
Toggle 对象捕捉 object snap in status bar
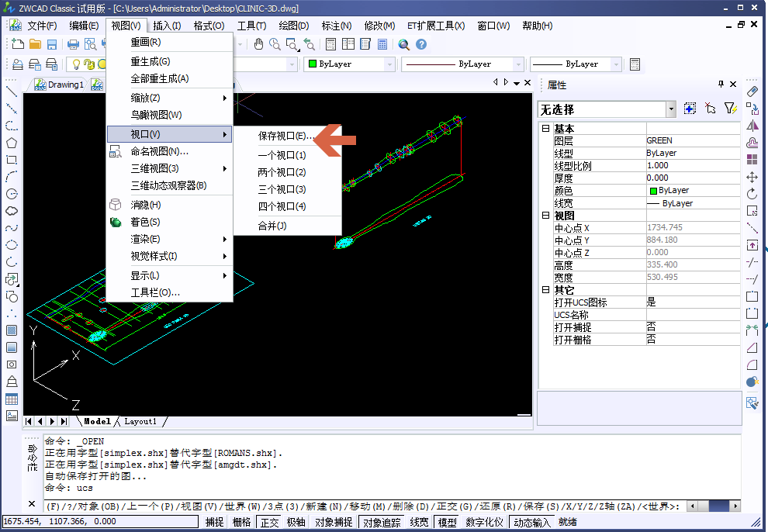(333, 523)
